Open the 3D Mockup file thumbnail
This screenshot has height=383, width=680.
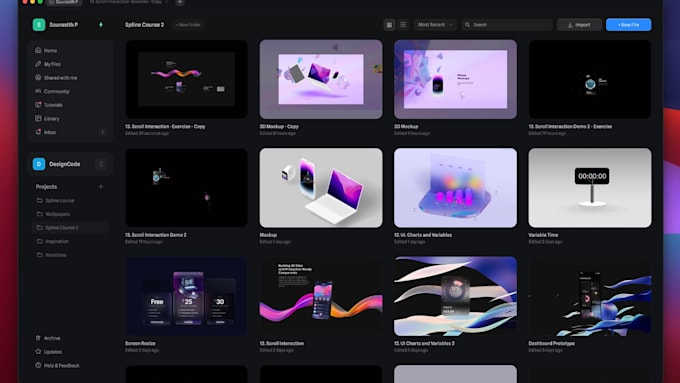pos(455,79)
